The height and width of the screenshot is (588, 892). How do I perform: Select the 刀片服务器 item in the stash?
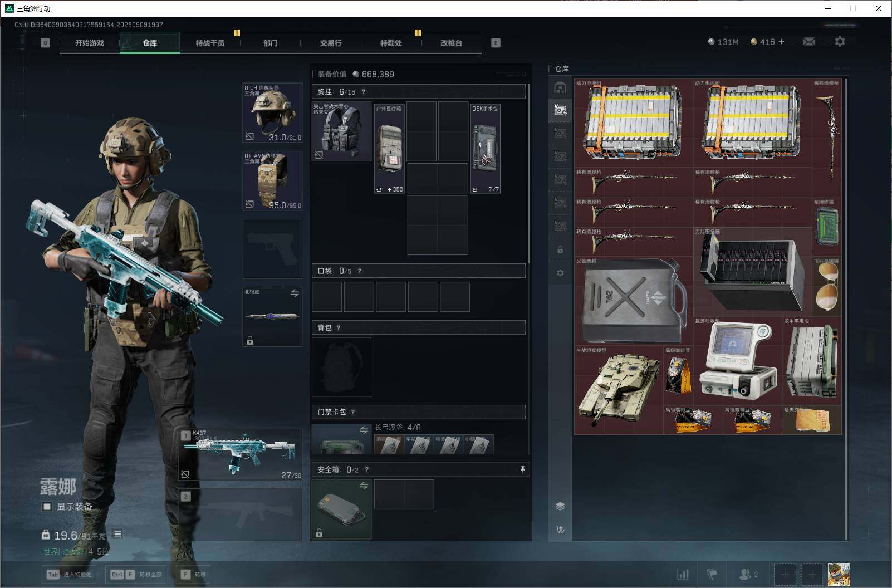[x=752, y=271]
